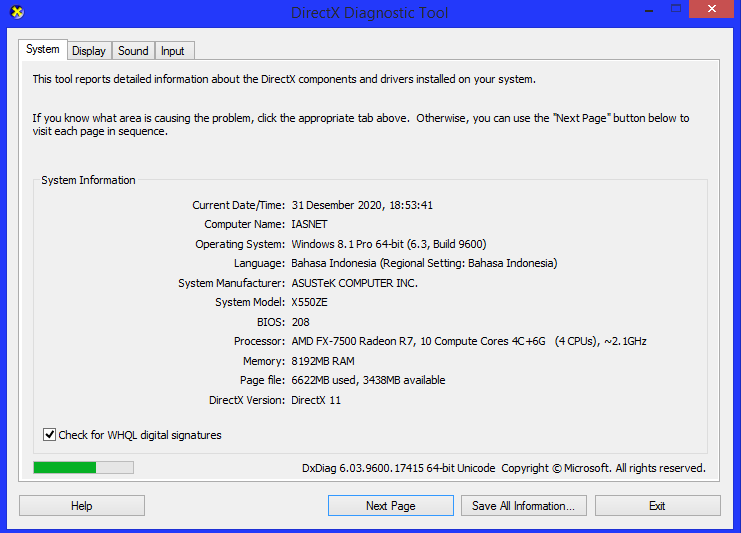The height and width of the screenshot is (533, 741).
Task: Click the Help button
Action: click(82, 506)
